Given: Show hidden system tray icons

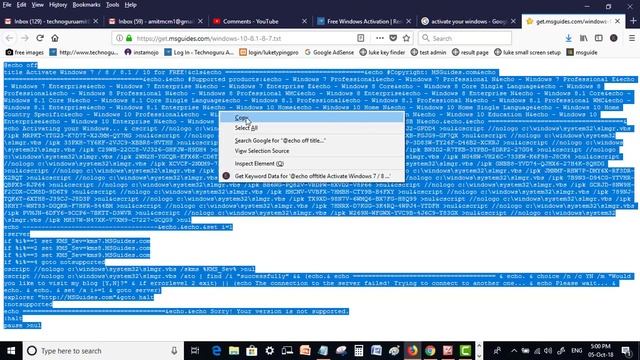Looking at the screenshot, I should click(514, 351).
